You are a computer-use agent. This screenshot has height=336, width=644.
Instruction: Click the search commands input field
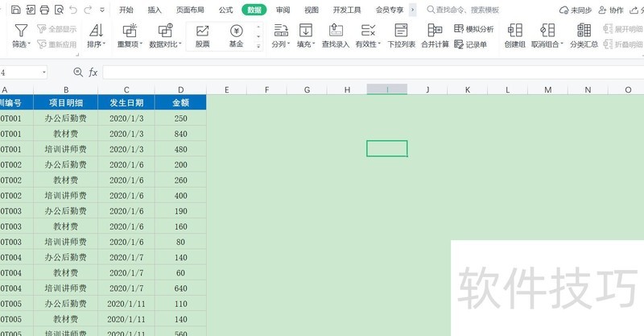click(x=467, y=10)
